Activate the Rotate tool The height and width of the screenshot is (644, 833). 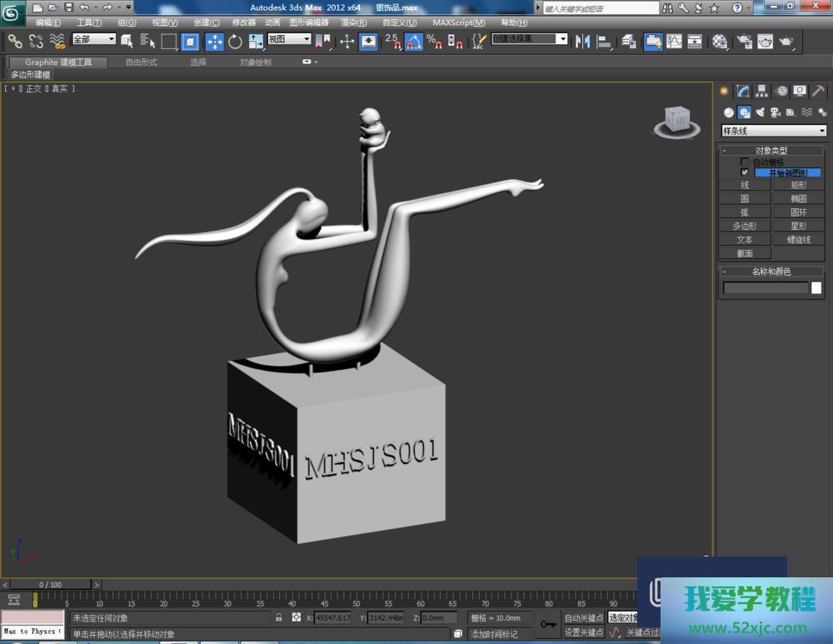tap(235, 42)
